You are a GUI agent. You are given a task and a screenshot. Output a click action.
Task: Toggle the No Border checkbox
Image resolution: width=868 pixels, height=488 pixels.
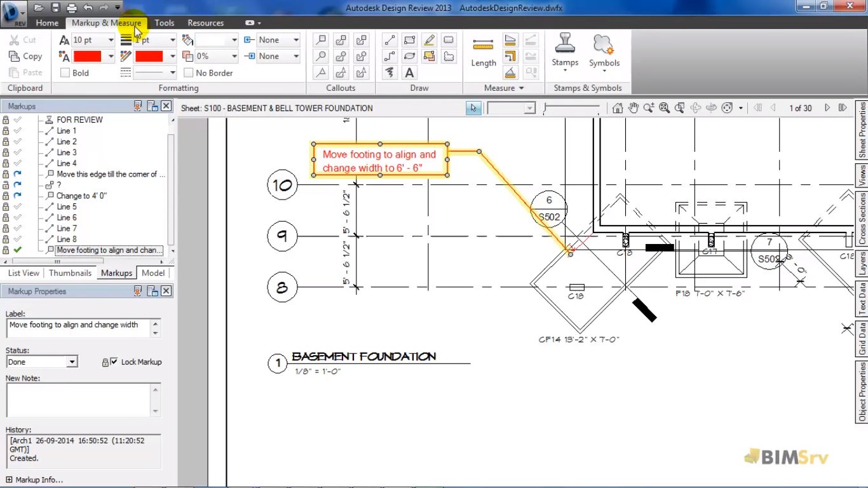coord(189,73)
